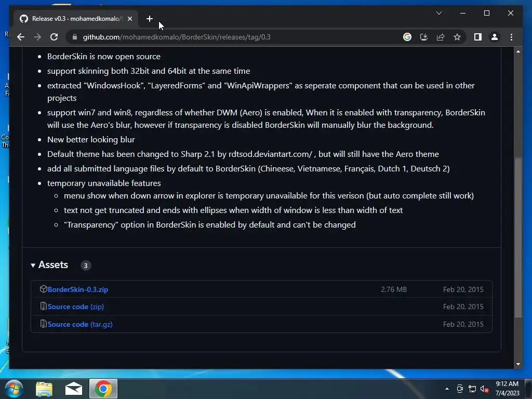The image size is (532, 399).
Task: Go back to the previous page
Action: tap(21, 37)
